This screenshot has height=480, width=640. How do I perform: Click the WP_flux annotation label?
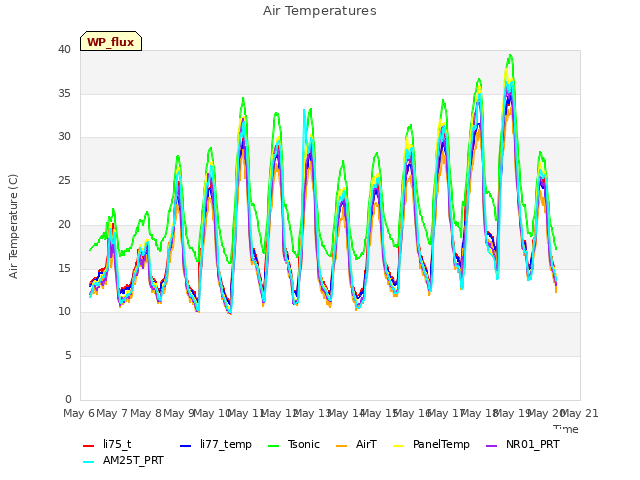(111, 42)
